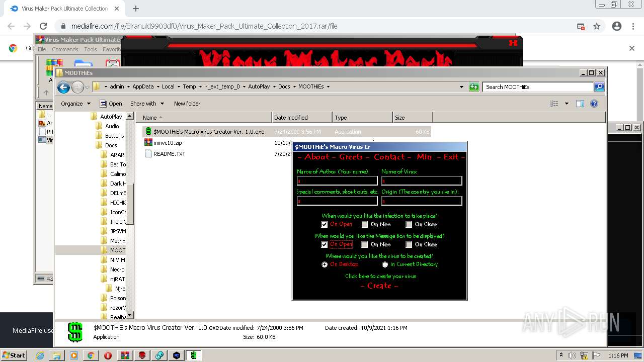Open Contact in the virus creator
644x362 pixels.
click(x=389, y=157)
